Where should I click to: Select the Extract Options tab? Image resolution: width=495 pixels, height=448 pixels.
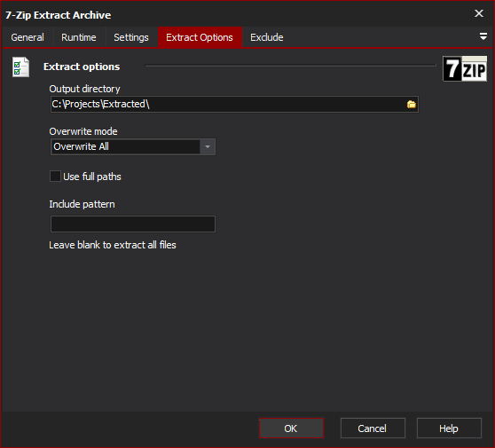click(200, 37)
